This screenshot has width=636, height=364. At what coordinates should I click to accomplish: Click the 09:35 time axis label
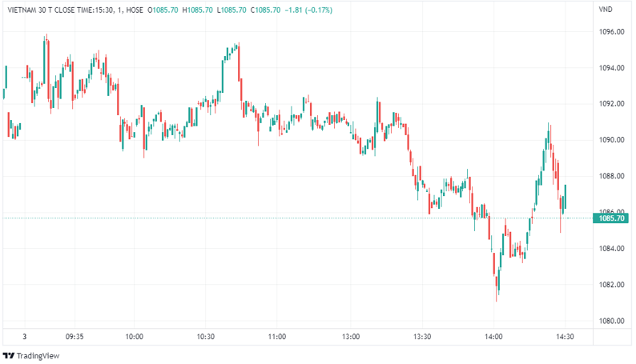tap(74, 337)
